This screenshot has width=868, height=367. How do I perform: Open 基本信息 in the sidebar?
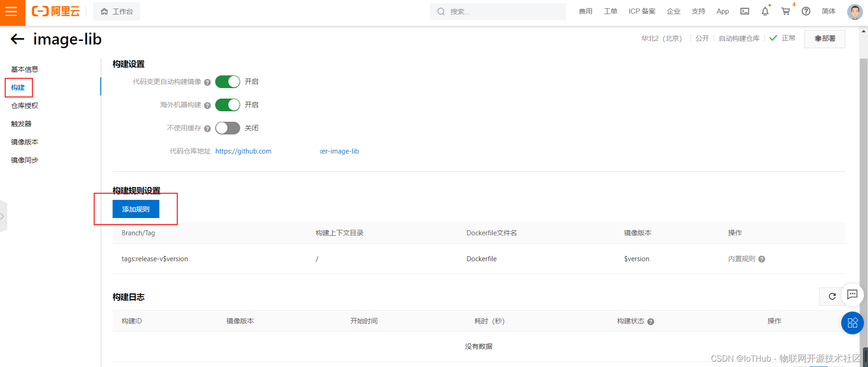pyautogui.click(x=25, y=69)
